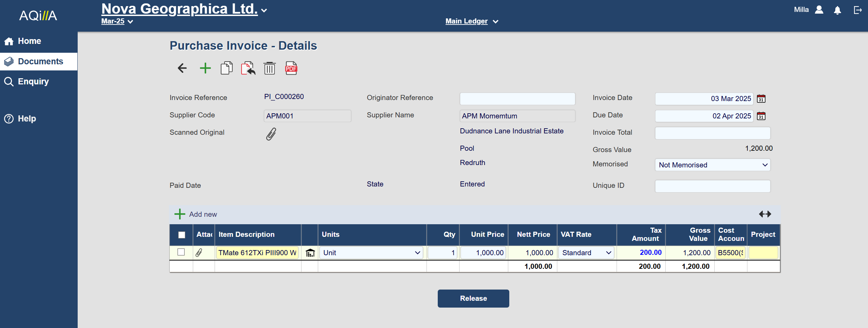The width and height of the screenshot is (868, 328).
Task: Export invoice using the PDF icon
Action: 291,68
